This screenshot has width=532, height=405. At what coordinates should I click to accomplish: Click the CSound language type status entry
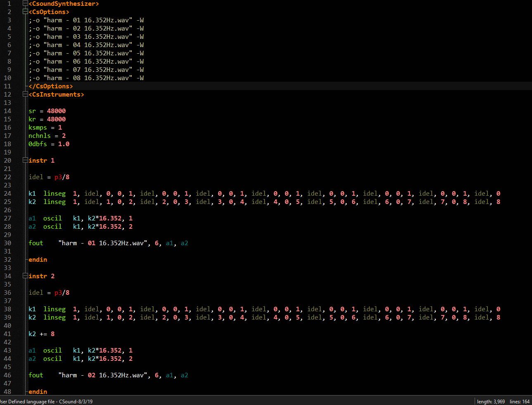46,402
